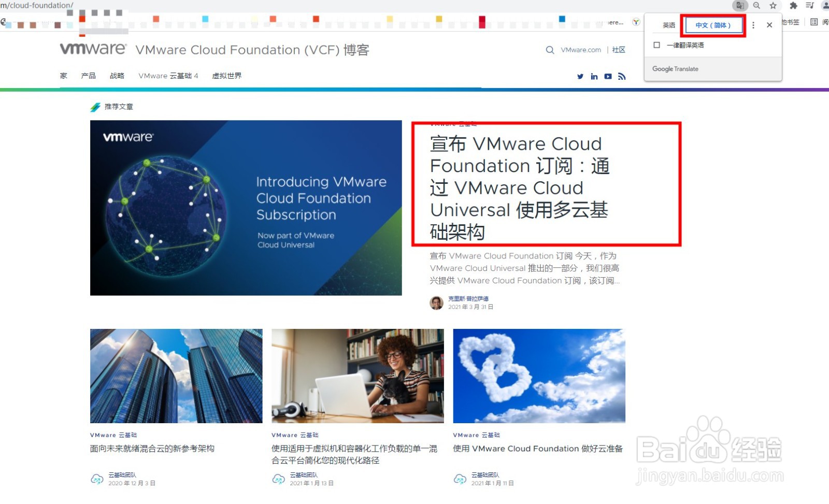Open author 克里斯·普拉萨德 link

click(x=468, y=299)
